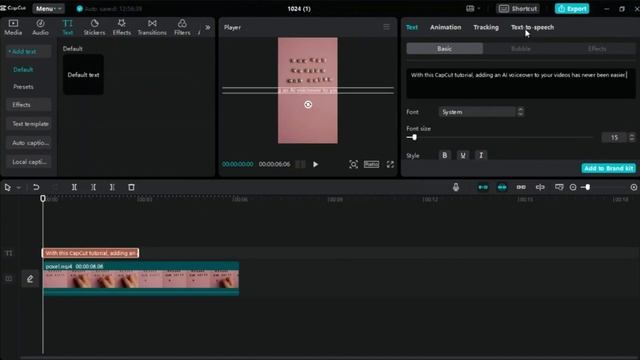The width and height of the screenshot is (640, 360).
Task: Open the Menu dropdown
Action: (x=48, y=9)
